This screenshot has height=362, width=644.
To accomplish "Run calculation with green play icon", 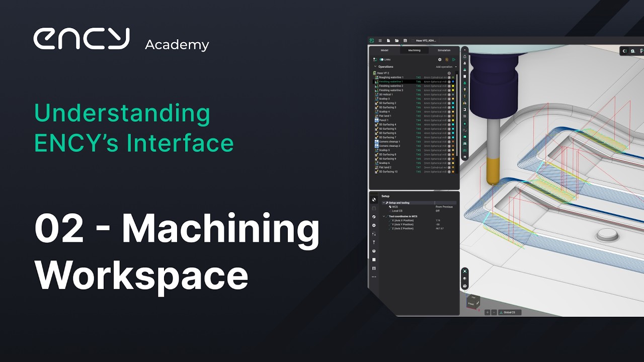I will coord(454,59).
